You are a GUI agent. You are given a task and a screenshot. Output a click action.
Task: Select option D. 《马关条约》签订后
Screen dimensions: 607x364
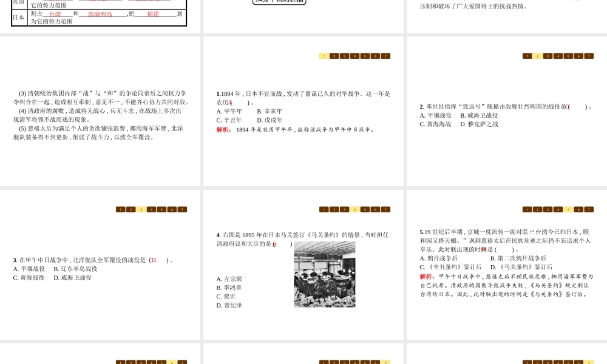pos(521,268)
